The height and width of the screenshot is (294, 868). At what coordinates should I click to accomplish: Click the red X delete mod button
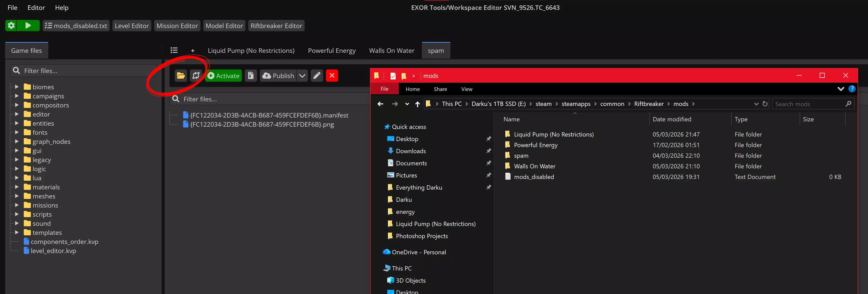(x=332, y=76)
